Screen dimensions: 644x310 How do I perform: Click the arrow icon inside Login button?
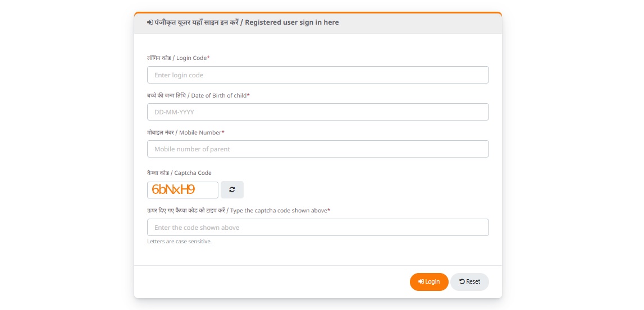coord(421,281)
